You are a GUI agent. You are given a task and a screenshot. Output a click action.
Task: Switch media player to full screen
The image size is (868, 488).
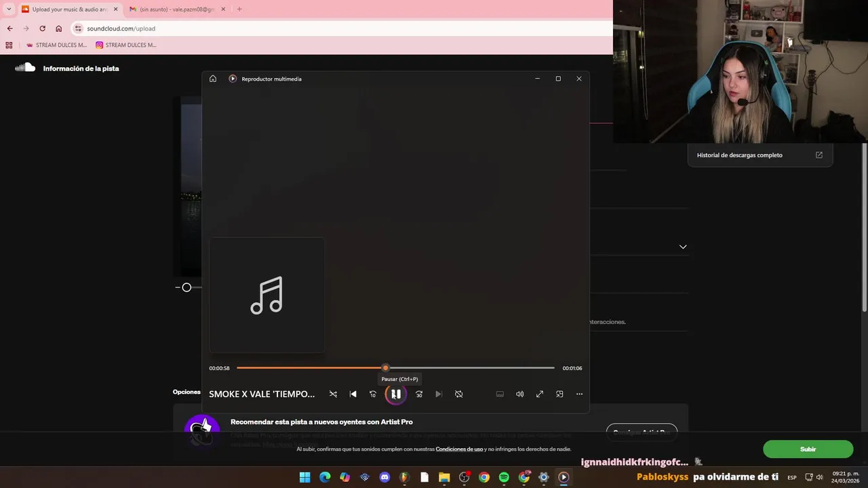(x=540, y=394)
